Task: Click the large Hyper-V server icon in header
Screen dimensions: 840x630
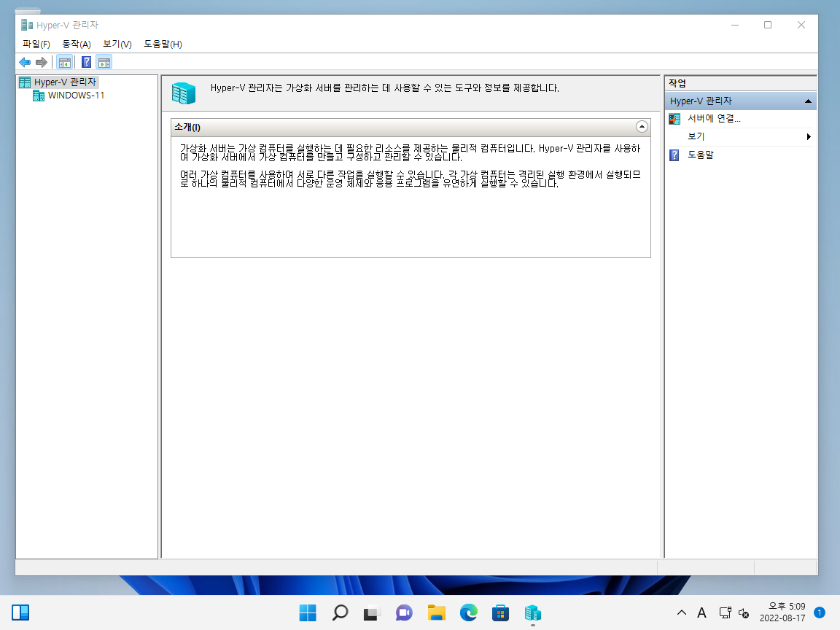Action: click(x=184, y=93)
